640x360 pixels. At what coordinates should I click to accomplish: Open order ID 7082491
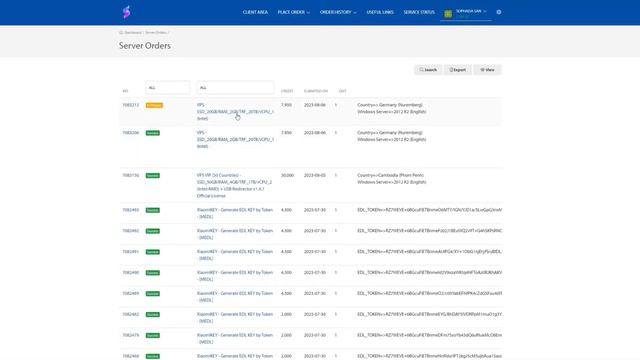(x=131, y=251)
